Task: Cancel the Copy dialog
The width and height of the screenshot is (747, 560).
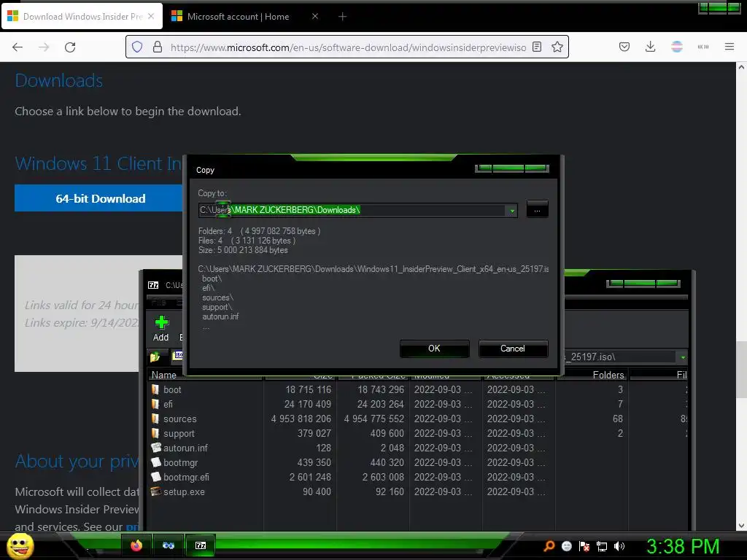Action: (x=513, y=348)
